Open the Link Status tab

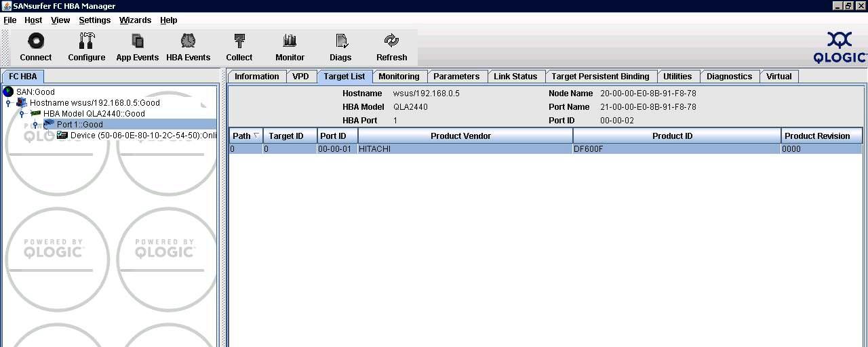pyautogui.click(x=515, y=76)
